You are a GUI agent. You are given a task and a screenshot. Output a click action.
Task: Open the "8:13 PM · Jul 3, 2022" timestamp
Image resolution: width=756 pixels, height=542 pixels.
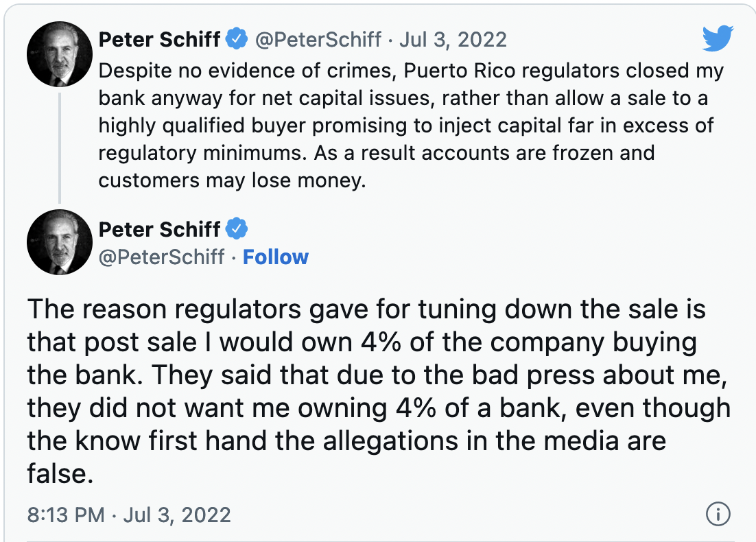point(129,515)
